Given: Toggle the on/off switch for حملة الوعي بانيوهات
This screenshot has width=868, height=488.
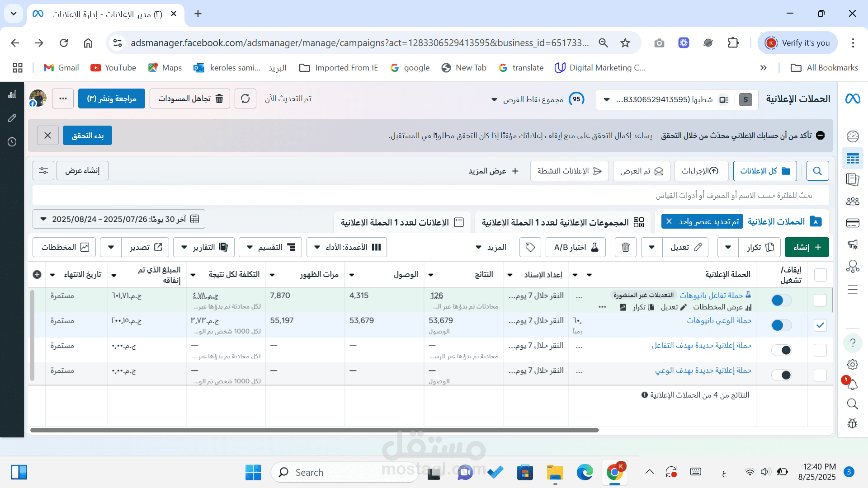Looking at the screenshot, I should click(x=782, y=325).
